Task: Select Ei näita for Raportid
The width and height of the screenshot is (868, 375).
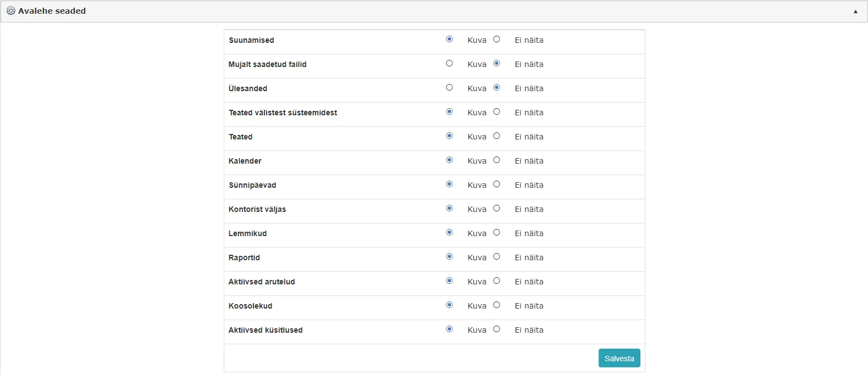Action: pos(496,256)
